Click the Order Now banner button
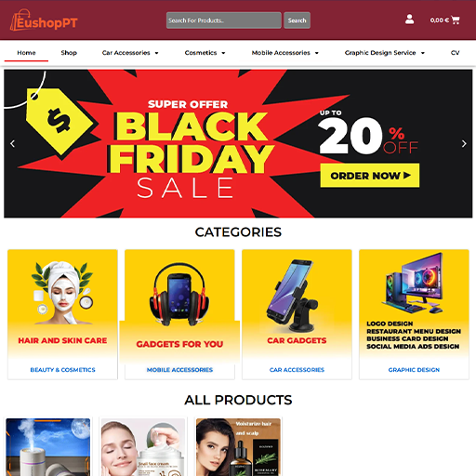 (x=370, y=176)
